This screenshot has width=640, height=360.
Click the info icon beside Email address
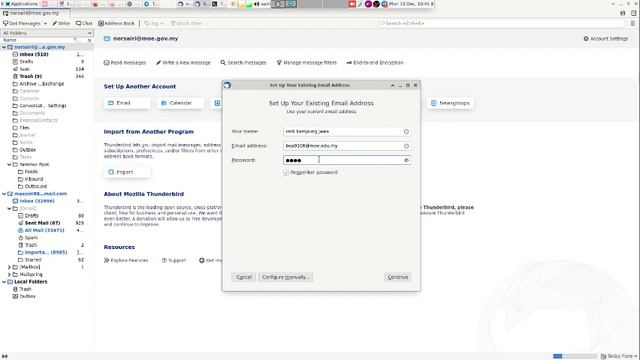(406, 146)
